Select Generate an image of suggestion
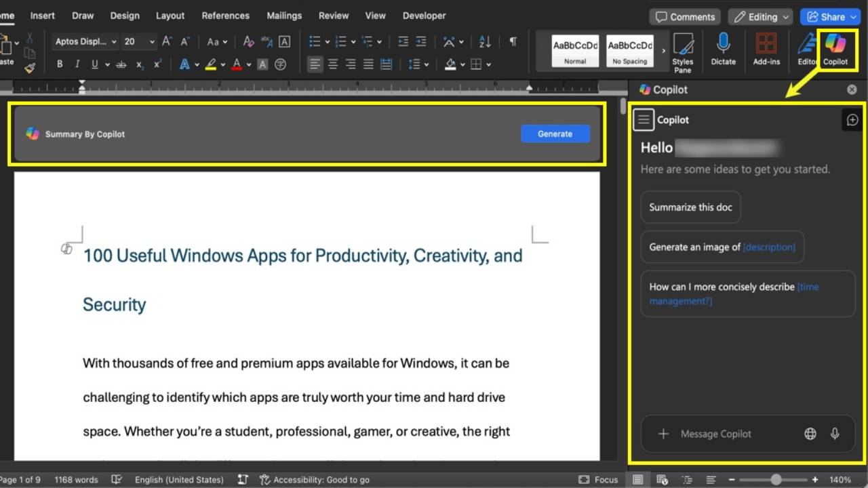 click(722, 247)
